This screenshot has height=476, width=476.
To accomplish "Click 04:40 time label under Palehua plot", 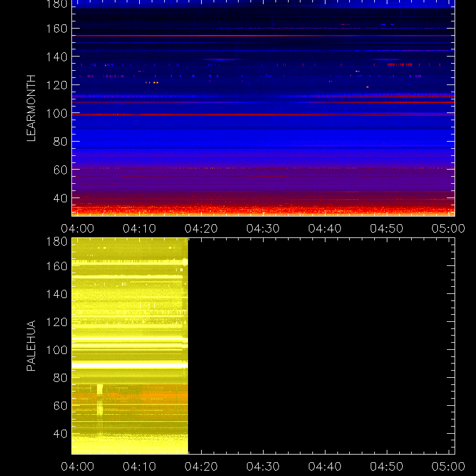I will click(x=325, y=466).
